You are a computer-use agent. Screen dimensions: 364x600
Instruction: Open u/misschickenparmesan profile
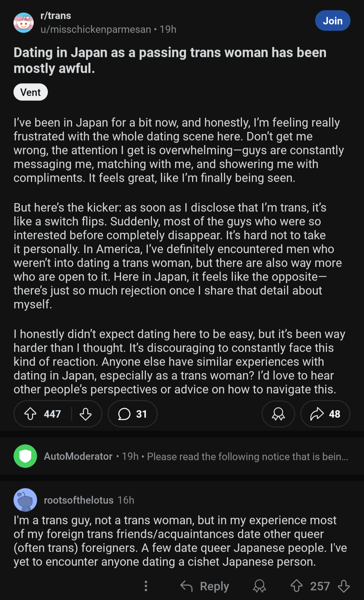click(96, 29)
